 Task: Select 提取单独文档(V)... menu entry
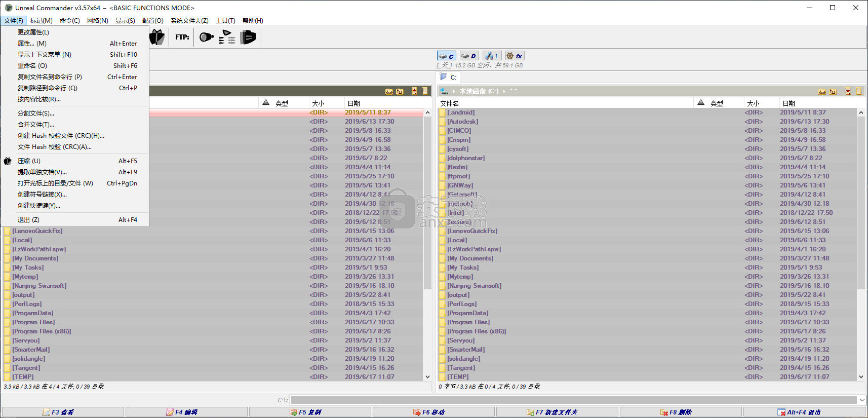[75, 172]
